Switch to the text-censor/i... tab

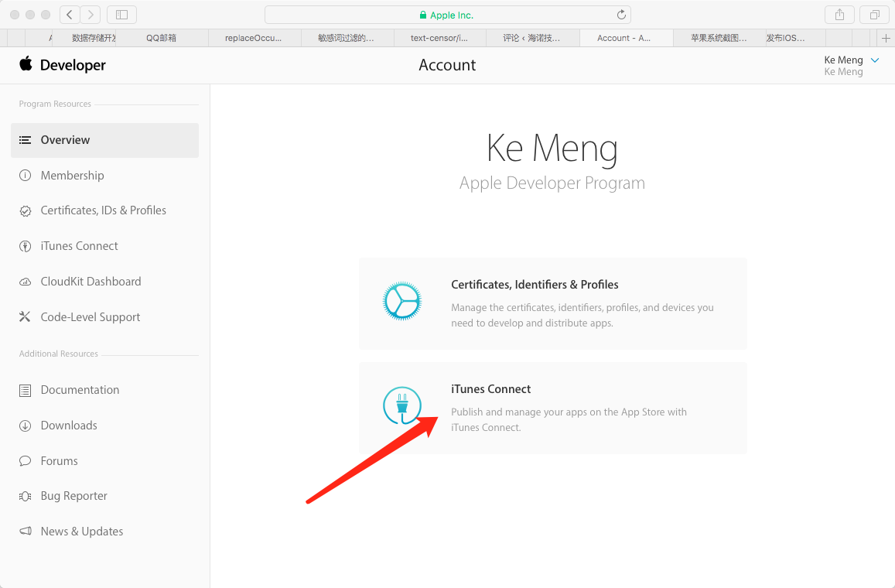pyautogui.click(x=439, y=38)
